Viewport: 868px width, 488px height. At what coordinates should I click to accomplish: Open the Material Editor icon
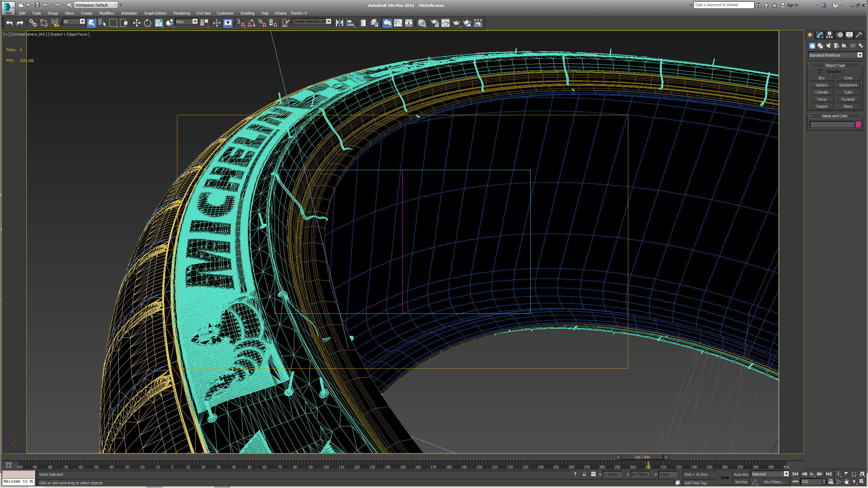point(421,23)
